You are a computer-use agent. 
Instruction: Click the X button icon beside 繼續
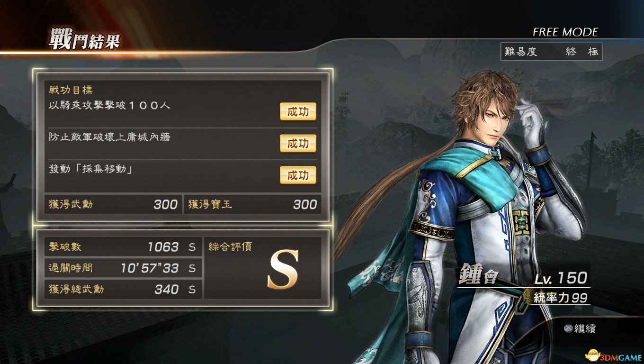coord(568,328)
